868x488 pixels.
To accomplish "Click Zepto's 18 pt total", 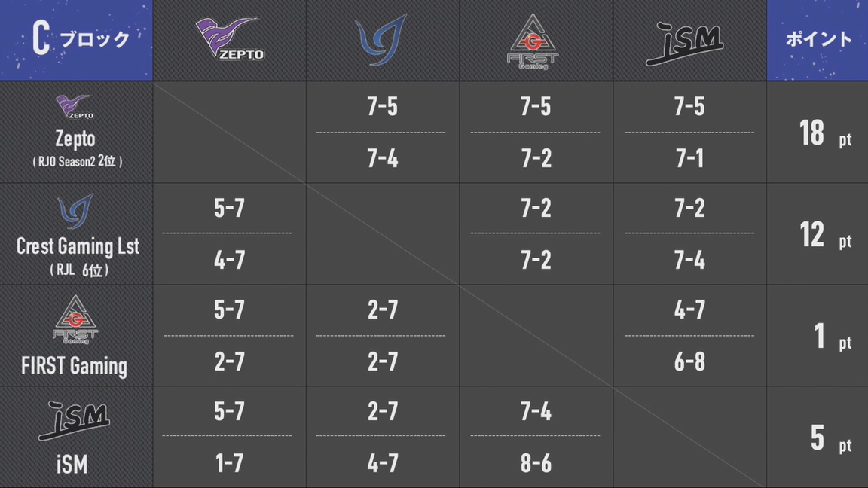I will pyautogui.click(x=825, y=133).
